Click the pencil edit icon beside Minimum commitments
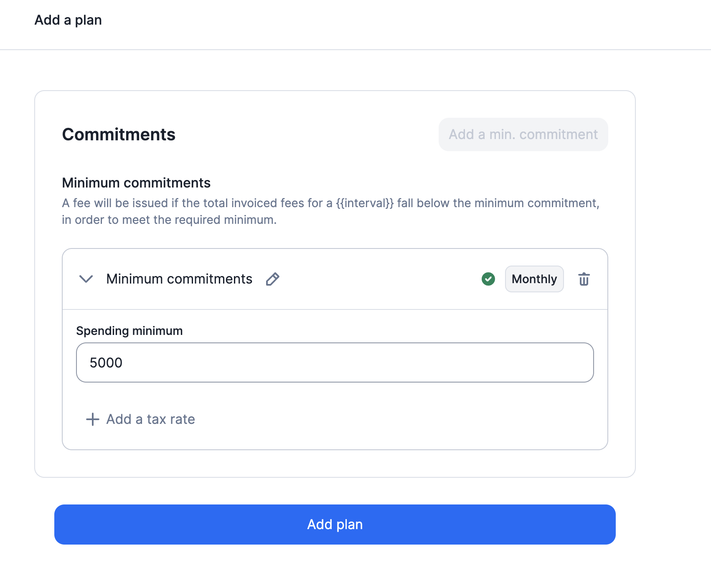The width and height of the screenshot is (711, 588). click(272, 279)
